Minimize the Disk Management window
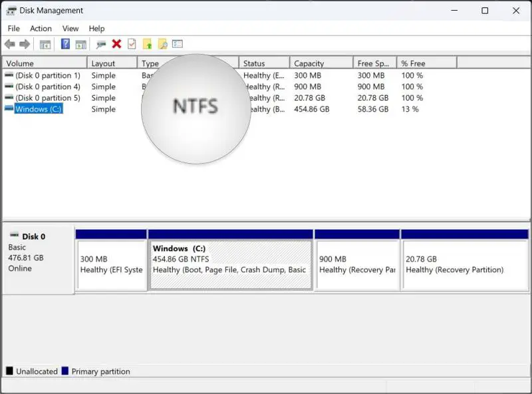Image resolution: width=532 pixels, height=394 pixels. coord(454,11)
